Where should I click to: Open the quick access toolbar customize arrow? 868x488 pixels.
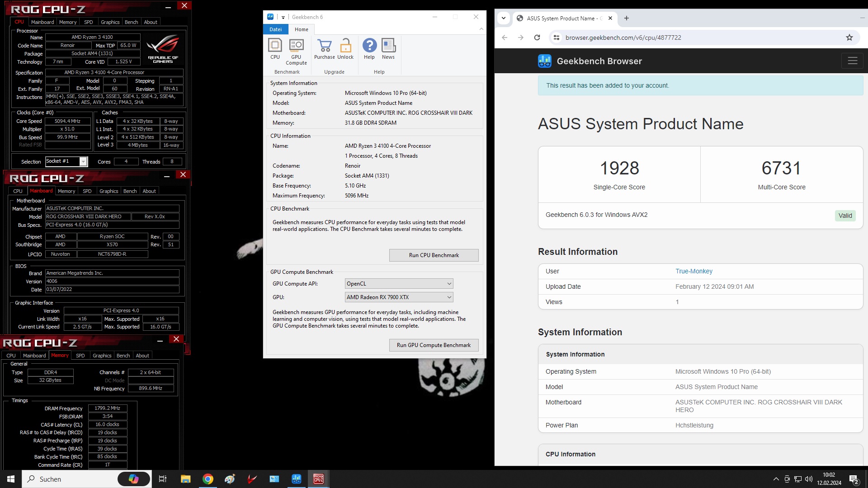point(283,17)
